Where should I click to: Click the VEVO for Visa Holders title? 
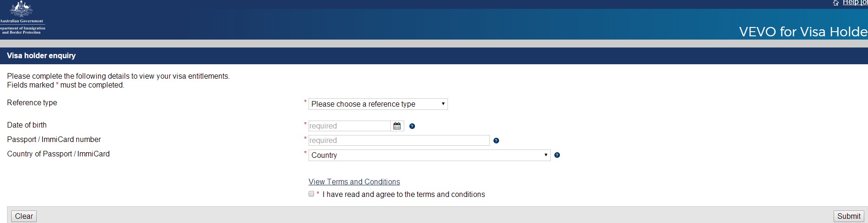point(803,32)
